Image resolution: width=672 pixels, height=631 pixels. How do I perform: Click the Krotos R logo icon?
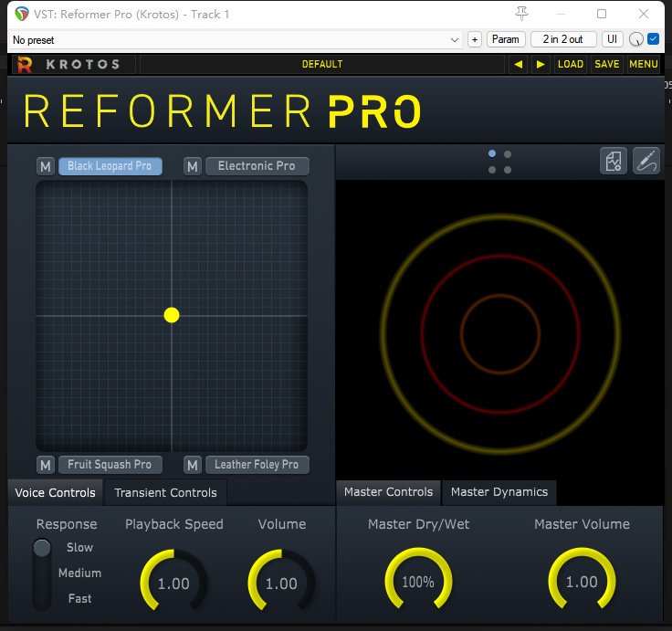25,64
